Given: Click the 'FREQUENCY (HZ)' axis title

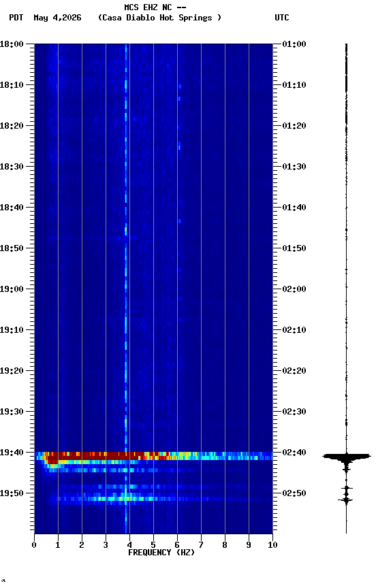Looking at the screenshot, I should pyautogui.click(x=161, y=553).
